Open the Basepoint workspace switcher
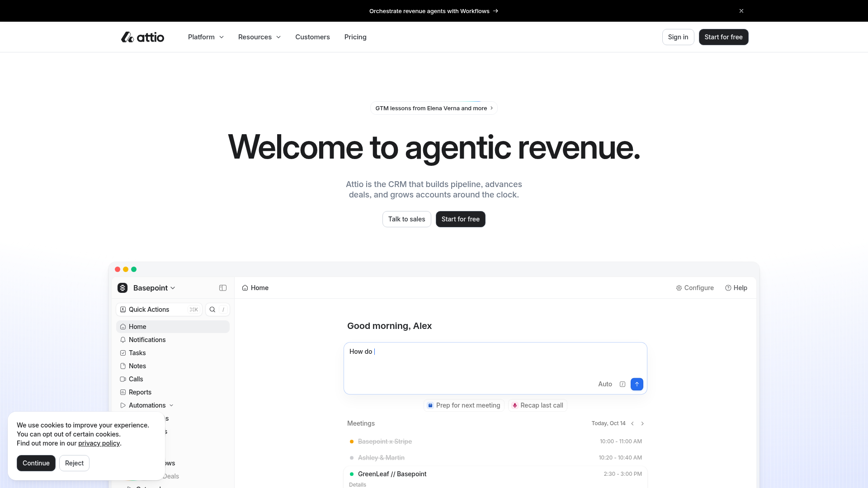Image resolution: width=868 pixels, height=488 pixels. tap(146, 288)
